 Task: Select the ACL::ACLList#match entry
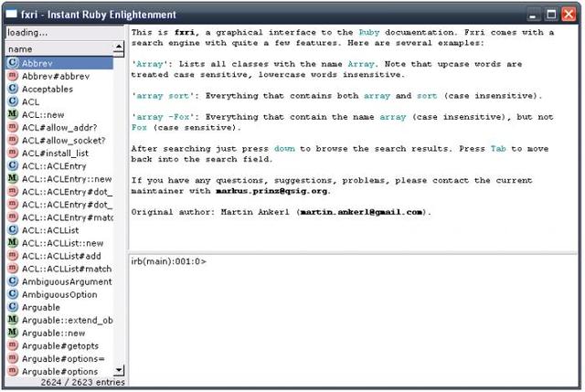(x=59, y=269)
